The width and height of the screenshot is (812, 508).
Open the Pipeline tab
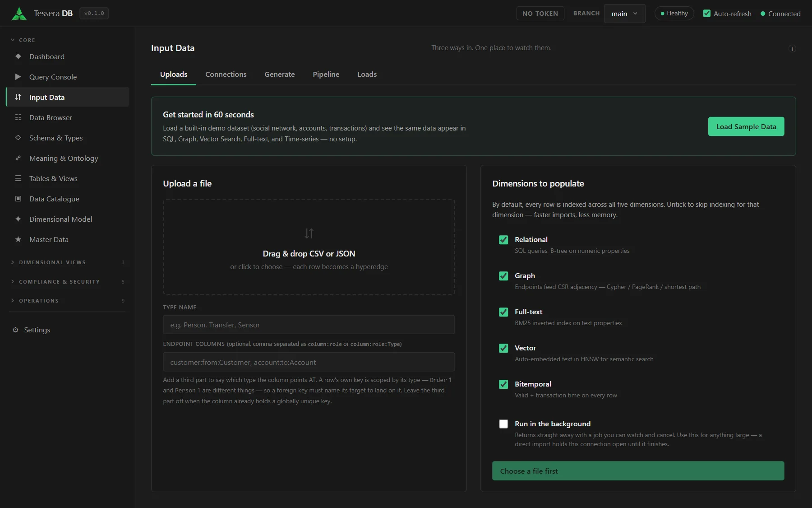click(326, 75)
